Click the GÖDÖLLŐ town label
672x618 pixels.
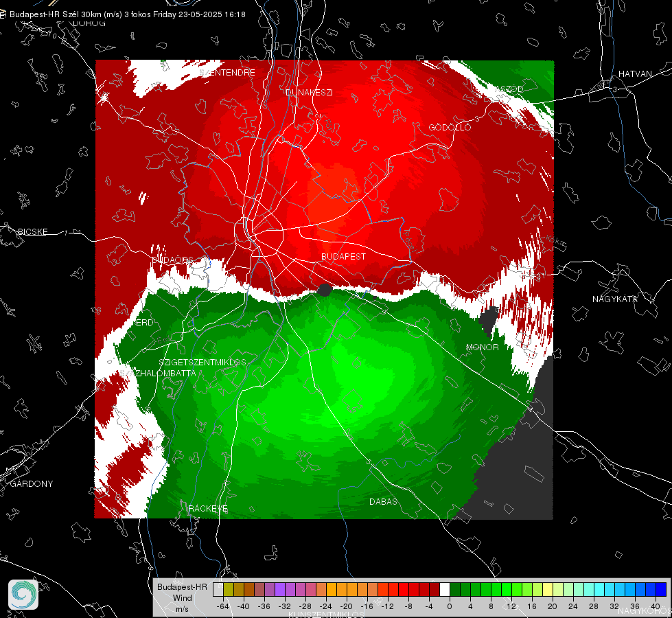450,127
